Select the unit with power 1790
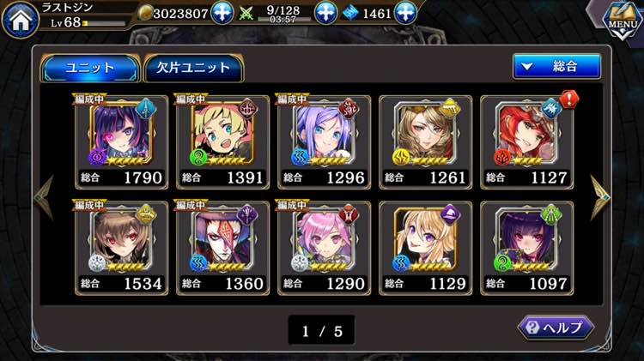The height and width of the screenshot is (361, 644). pos(122,142)
